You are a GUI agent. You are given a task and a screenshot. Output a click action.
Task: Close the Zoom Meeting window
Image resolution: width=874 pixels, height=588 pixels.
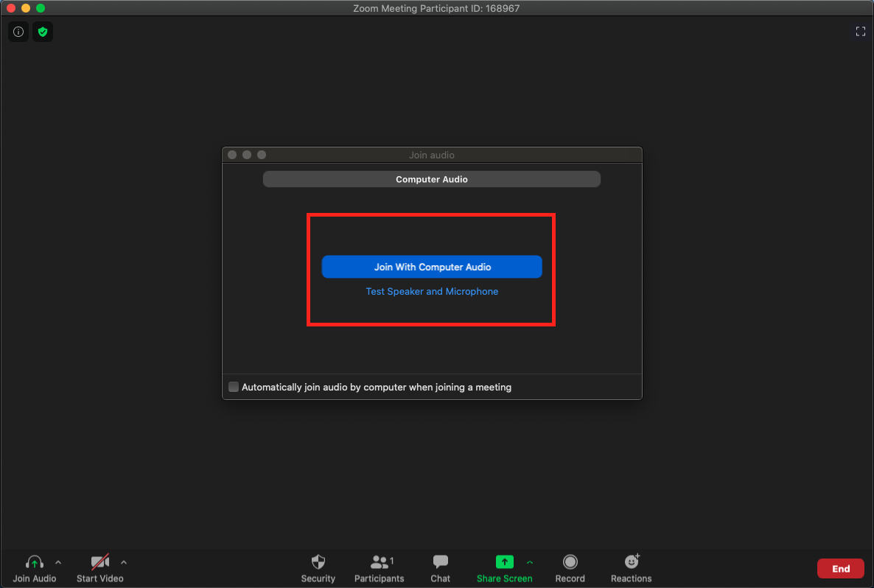(x=10, y=8)
